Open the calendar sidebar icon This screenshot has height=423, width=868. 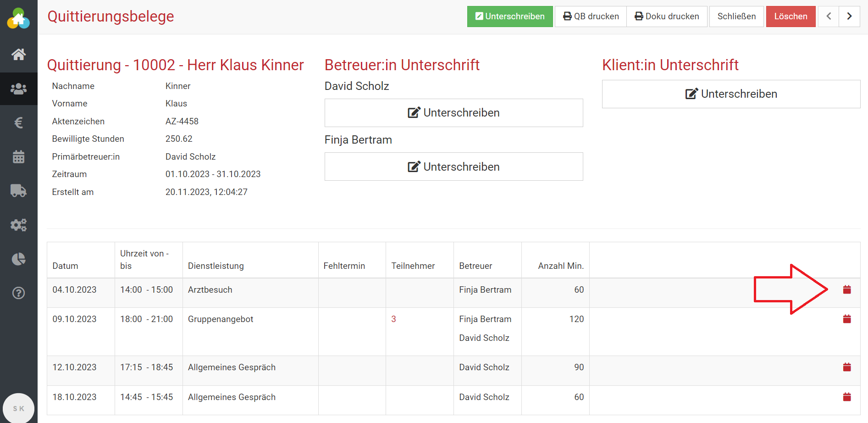click(x=18, y=157)
